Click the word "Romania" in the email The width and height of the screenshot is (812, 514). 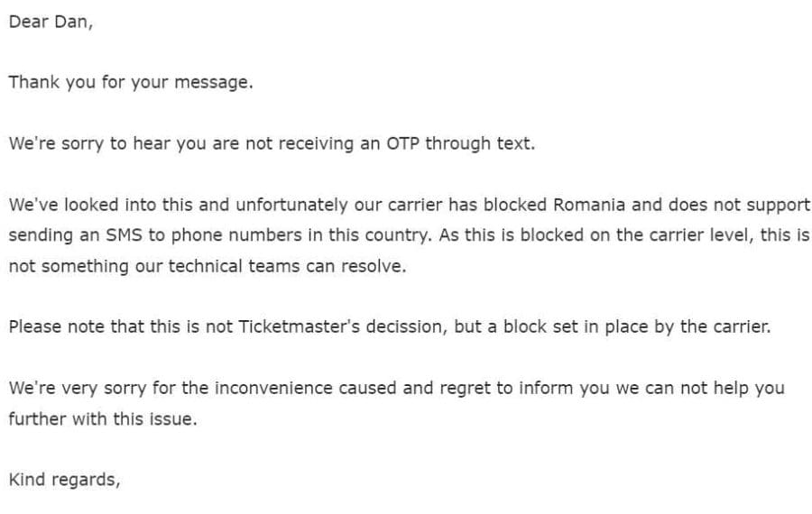589,205
